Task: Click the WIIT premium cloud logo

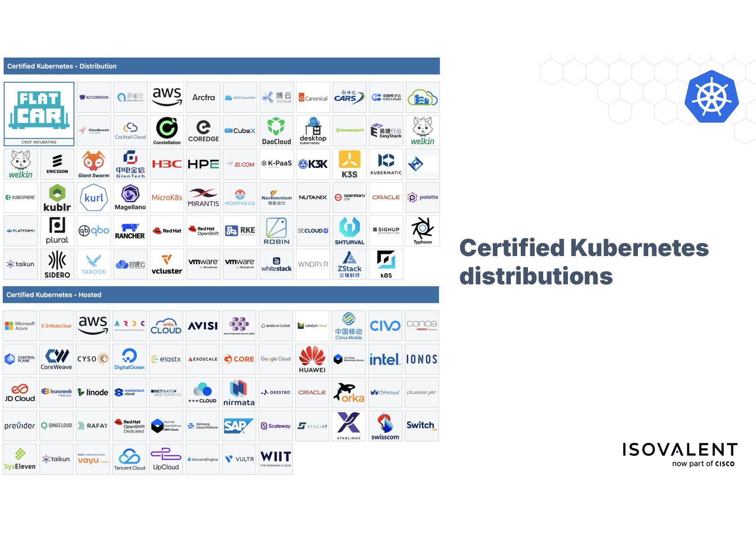Action: coord(276,459)
